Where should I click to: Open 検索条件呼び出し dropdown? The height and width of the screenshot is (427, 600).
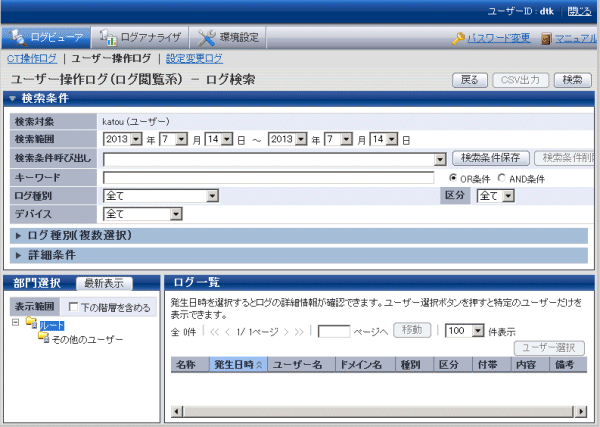coord(275,159)
